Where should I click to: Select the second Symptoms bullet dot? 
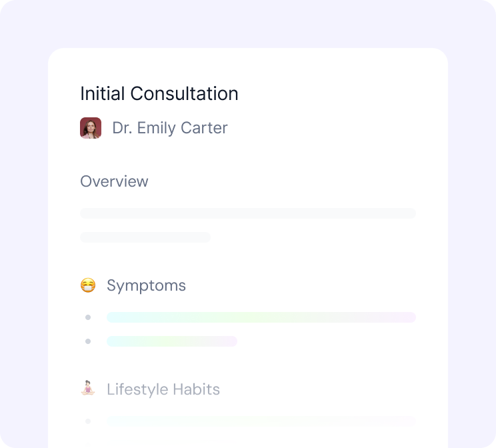(x=88, y=341)
